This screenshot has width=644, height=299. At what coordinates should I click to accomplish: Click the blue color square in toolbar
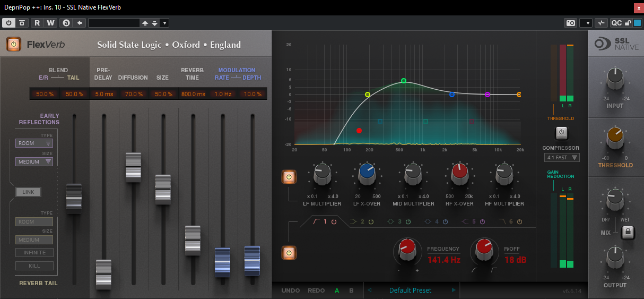pyautogui.click(x=637, y=23)
